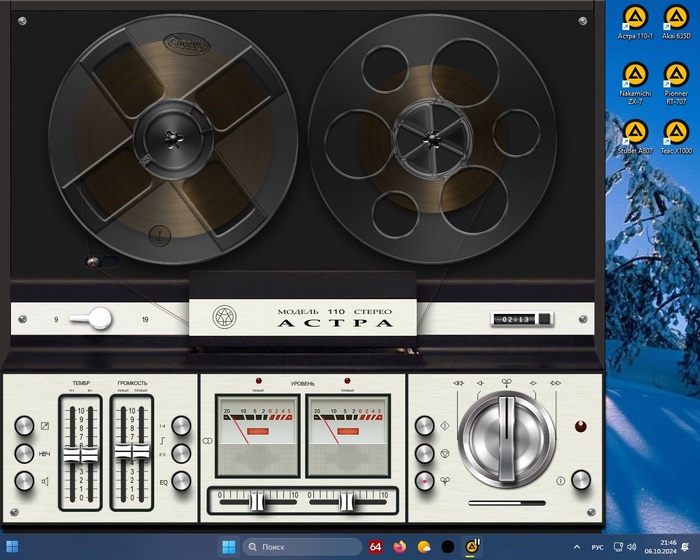Click the АСТРА model nameplate text

point(335,323)
